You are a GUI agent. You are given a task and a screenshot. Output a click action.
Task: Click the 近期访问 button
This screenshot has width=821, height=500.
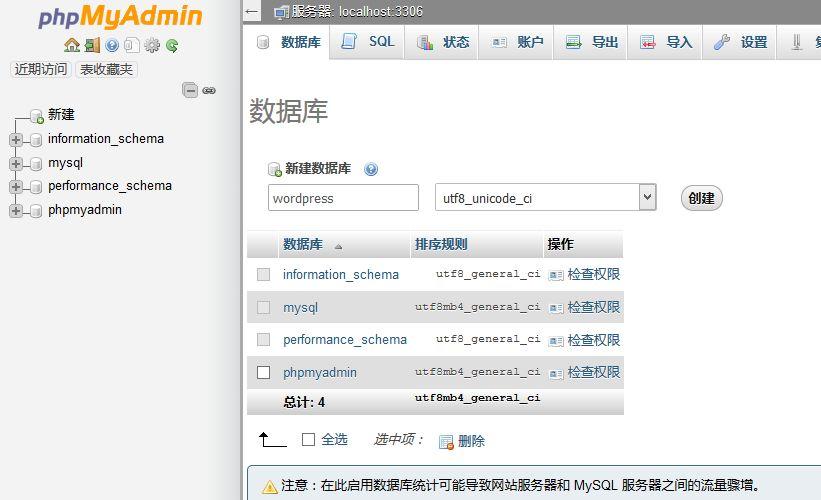pyautogui.click(x=41, y=69)
